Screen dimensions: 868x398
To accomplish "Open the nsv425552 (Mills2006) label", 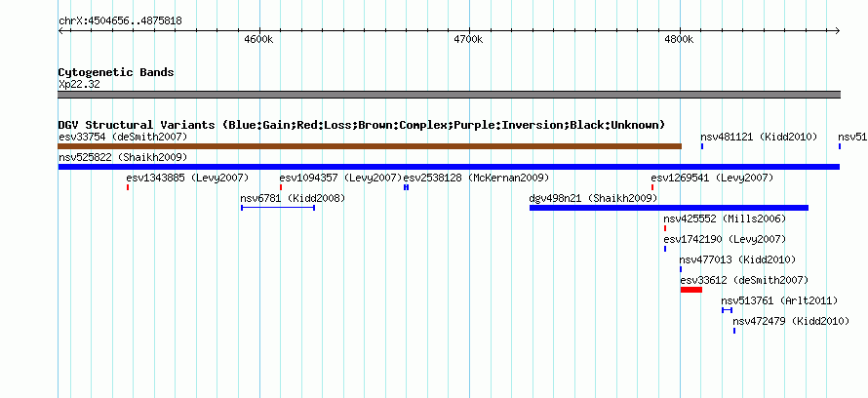I will (x=725, y=219).
